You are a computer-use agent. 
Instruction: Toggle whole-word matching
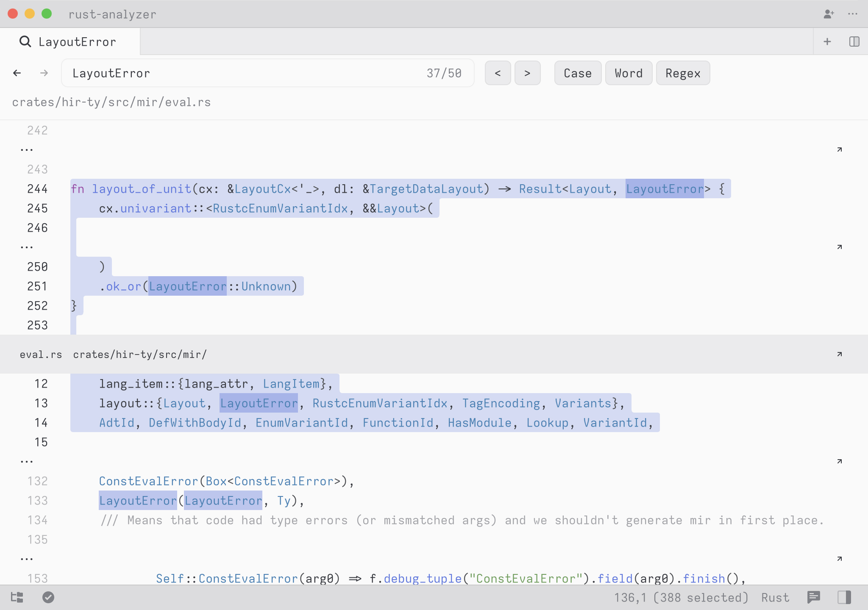[x=629, y=73]
